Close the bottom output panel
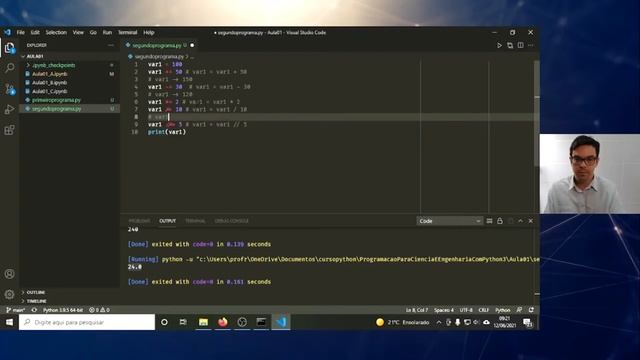Viewport: 640px width, 360px height. coord(531,221)
